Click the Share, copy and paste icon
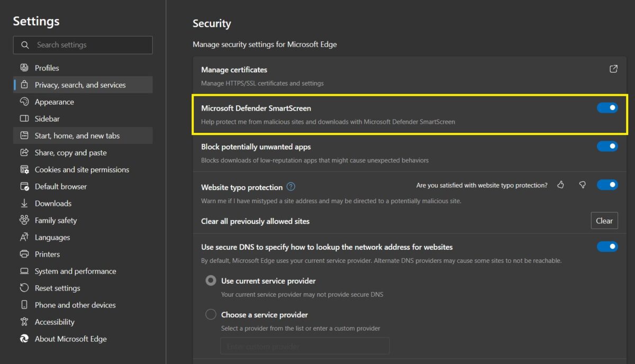Viewport: 635px width, 364px height. [24, 152]
